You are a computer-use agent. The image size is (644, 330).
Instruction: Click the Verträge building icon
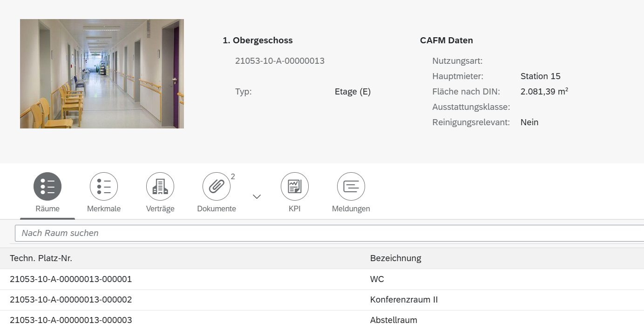[x=160, y=187]
